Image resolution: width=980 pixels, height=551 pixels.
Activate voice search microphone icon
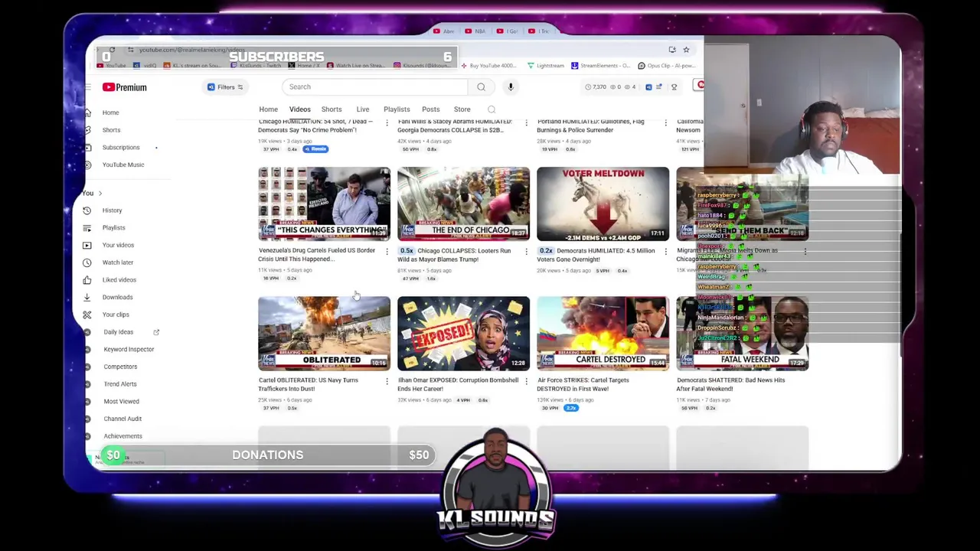(x=511, y=86)
